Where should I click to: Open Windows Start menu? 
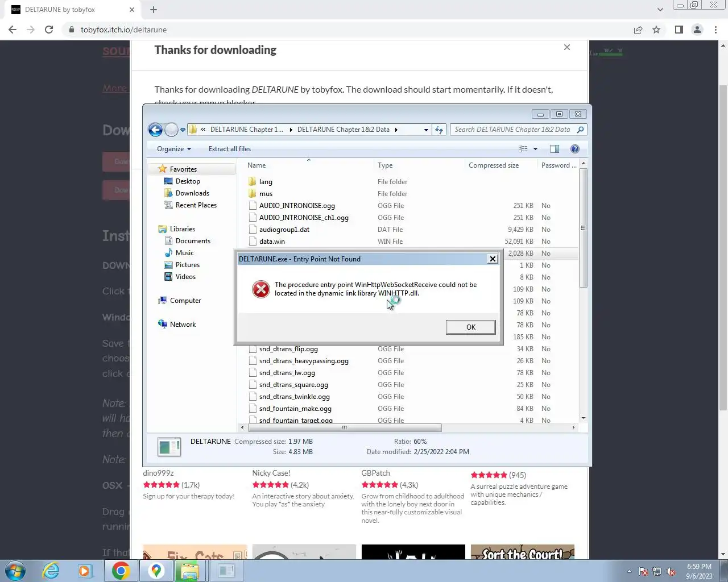pos(15,571)
